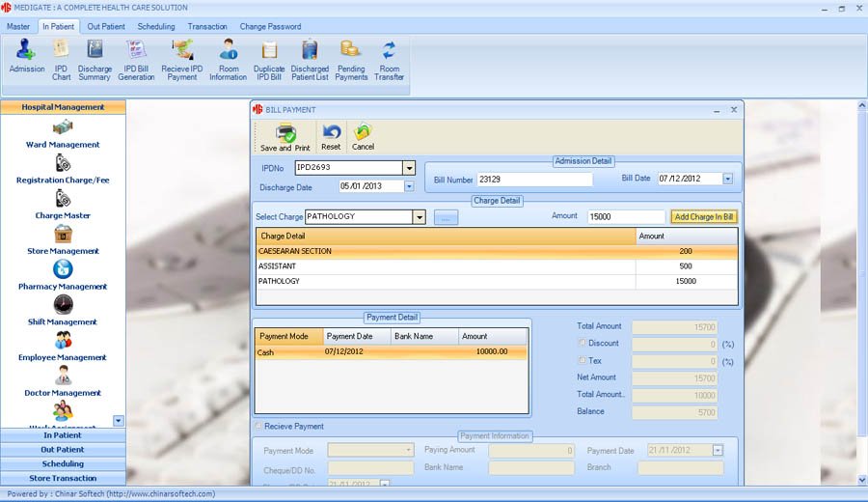View Discharged Patient List
The width and height of the screenshot is (868, 502).
coord(310,60)
